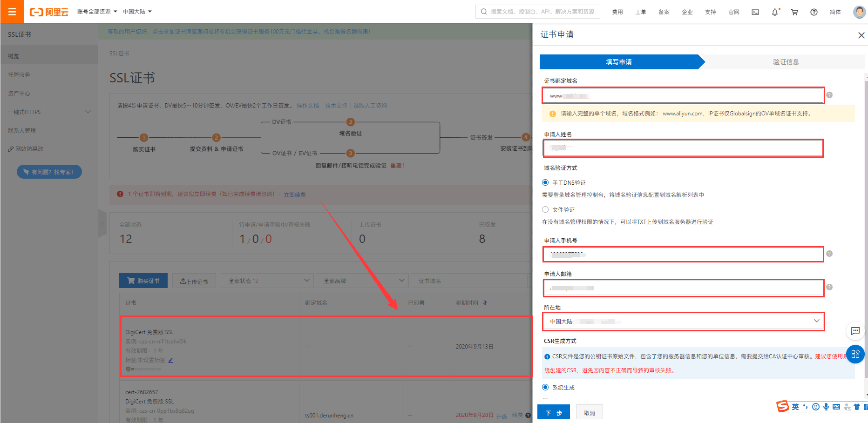Click help icon beside 申请人手机号 field
The image size is (868, 423).
tap(829, 254)
